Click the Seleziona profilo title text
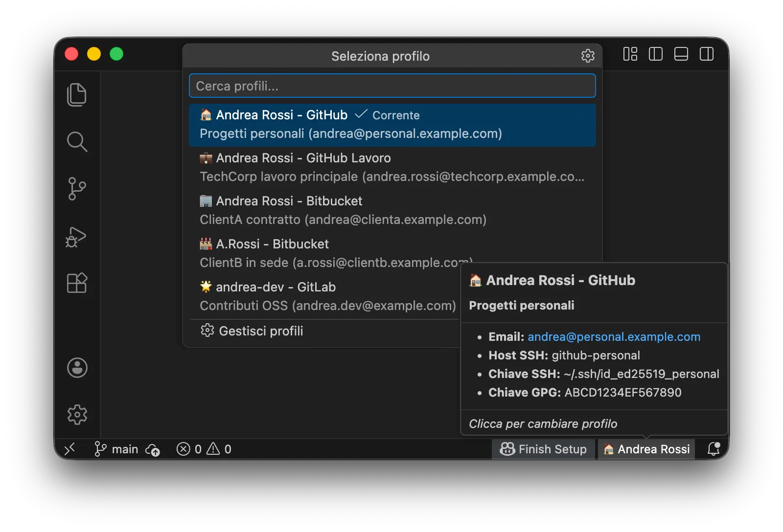This screenshot has width=783, height=532. point(380,56)
